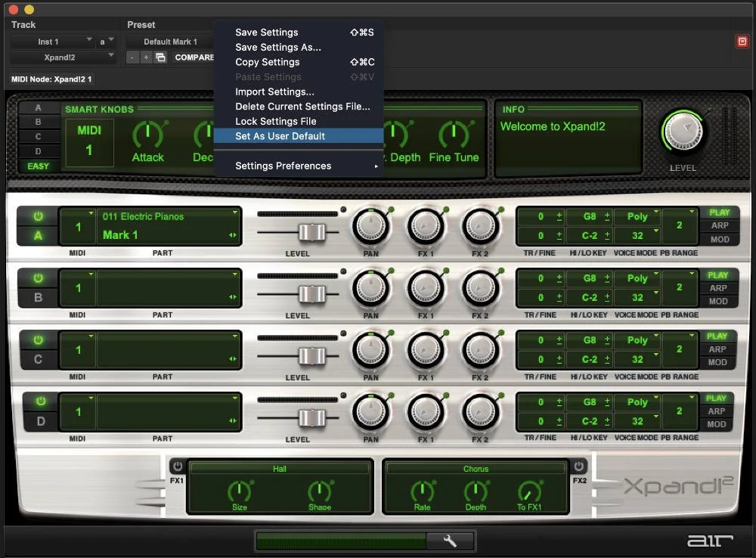Click part A transpose plus/minus stepper
The height and width of the screenshot is (558, 756).
[x=559, y=216]
